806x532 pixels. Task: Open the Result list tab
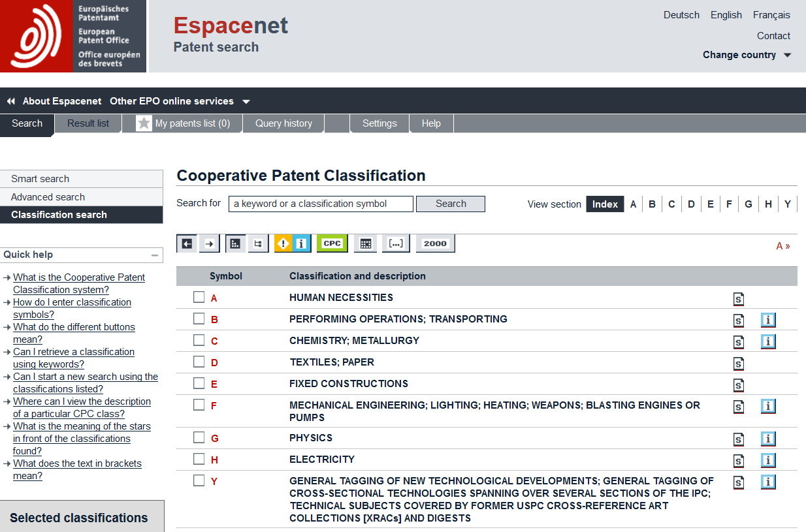click(88, 123)
